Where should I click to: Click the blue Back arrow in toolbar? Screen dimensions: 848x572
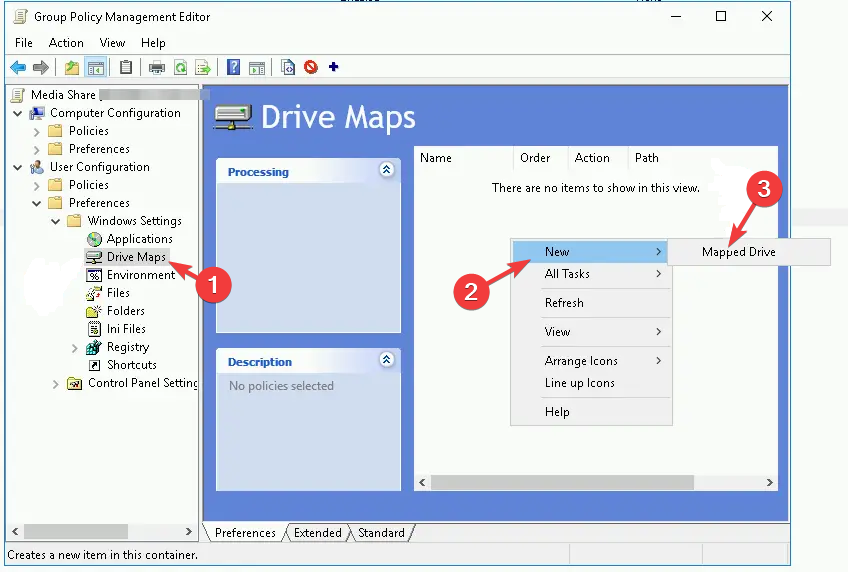click(x=18, y=68)
